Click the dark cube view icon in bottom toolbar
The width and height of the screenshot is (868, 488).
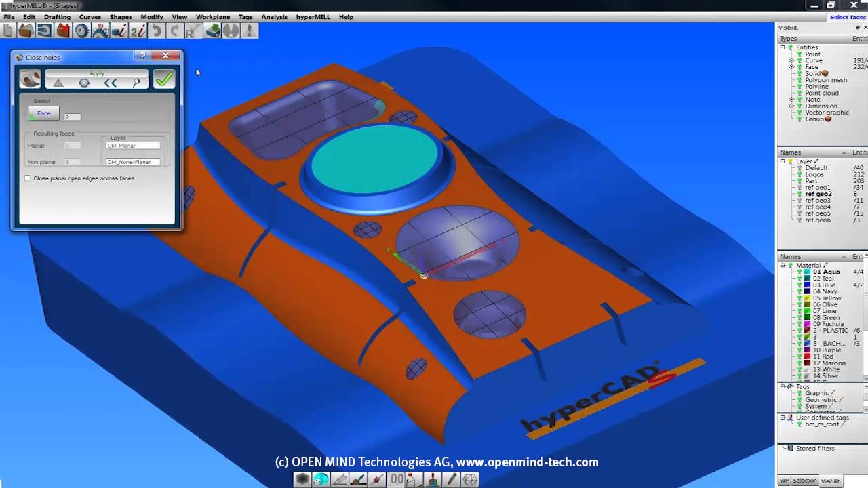pos(302,479)
